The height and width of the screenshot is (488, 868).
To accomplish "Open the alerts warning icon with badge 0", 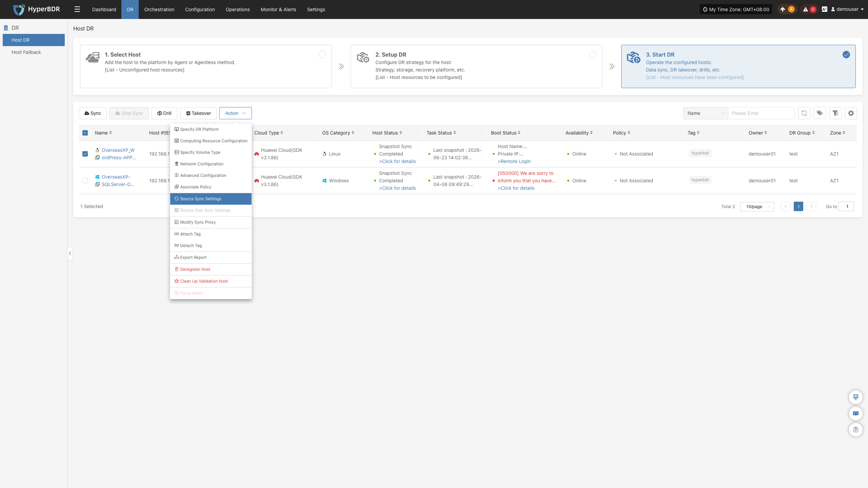I will pyautogui.click(x=809, y=9).
